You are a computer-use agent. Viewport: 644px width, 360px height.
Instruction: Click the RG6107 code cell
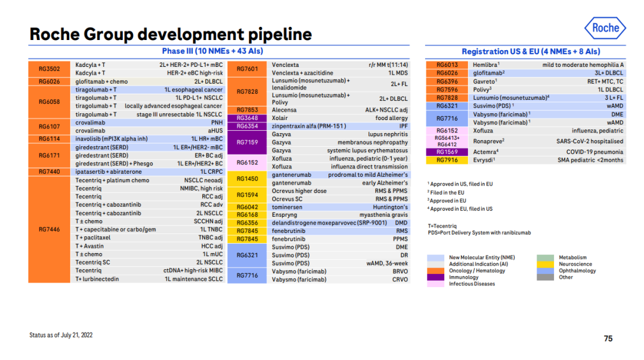click(x=49, y=127)
